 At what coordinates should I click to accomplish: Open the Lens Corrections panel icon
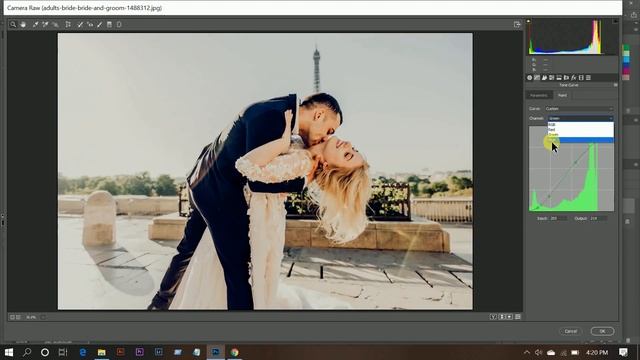[566, 78]
